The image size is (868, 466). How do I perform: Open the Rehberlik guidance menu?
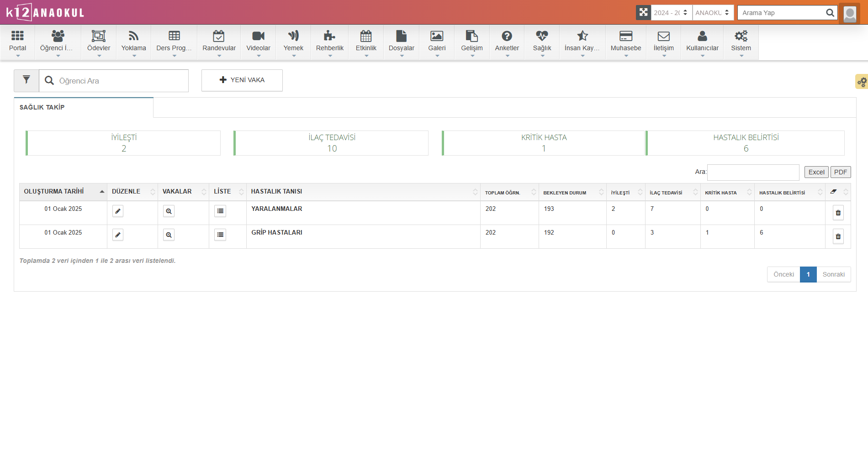[x=329, y=42]
